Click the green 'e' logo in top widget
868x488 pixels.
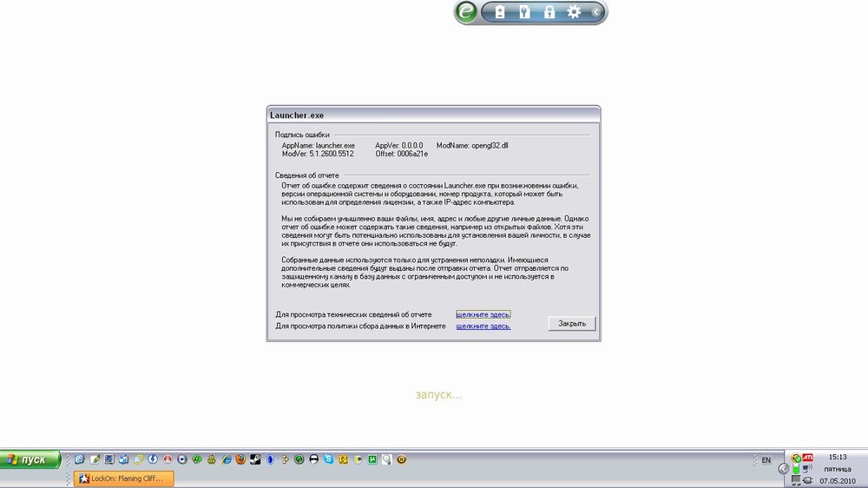(x=465, y=11)
